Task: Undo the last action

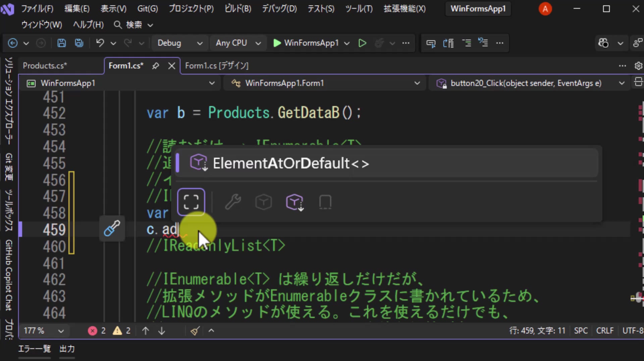Action: [x=100, y=43]
